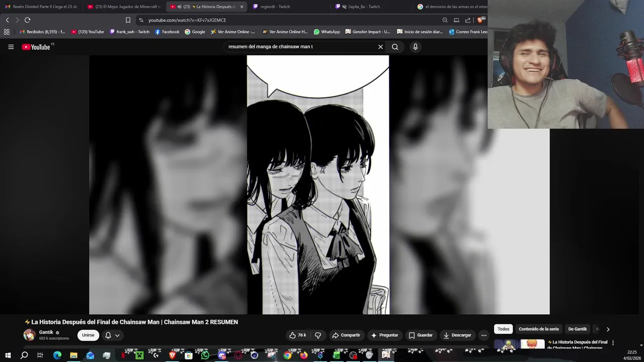Switch to el demonio de las armas tab
This screenshot has height=362, width=644.
click(452, 7)
